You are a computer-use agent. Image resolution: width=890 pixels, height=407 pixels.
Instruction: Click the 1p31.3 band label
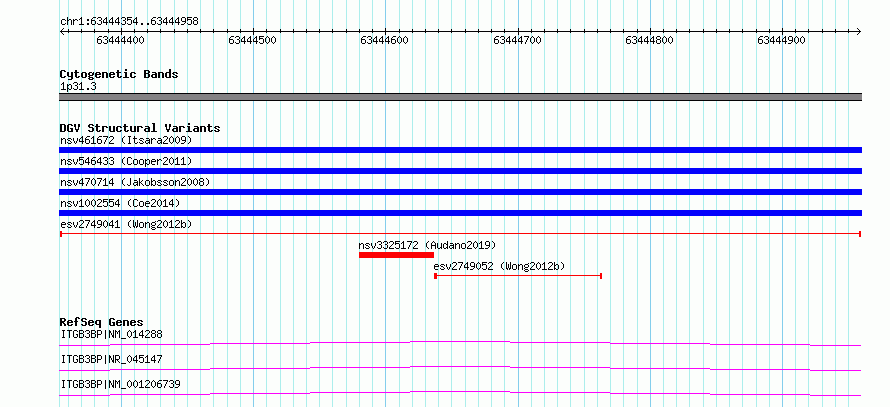point(77,86)
